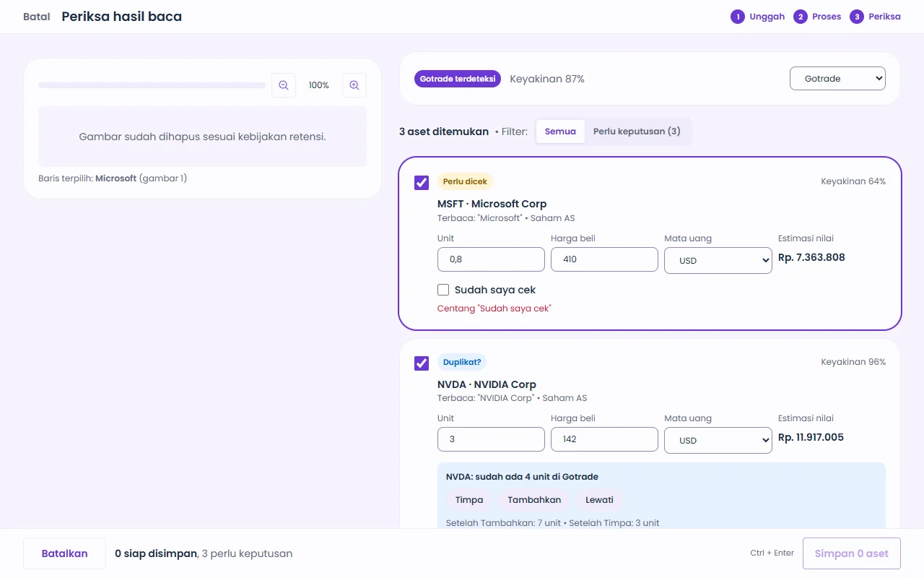Screen dimensions: 924x578
Task: Click the estimate Rp. 7.363.808
Action: point(811,257)
